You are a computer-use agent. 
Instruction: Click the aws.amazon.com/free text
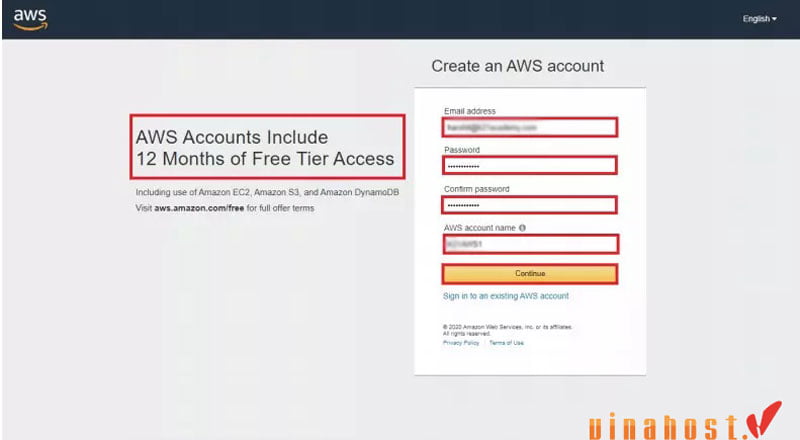pyautogui.click(x=199, y=208)
